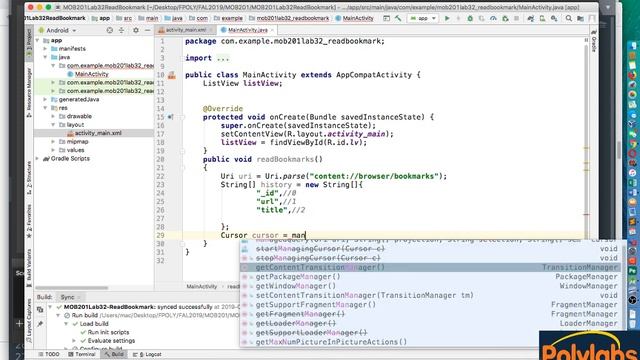Click the MainActivity breadcrumb in toolbar path
Viewport: 640px width, 360px height.
pos(354,18)
